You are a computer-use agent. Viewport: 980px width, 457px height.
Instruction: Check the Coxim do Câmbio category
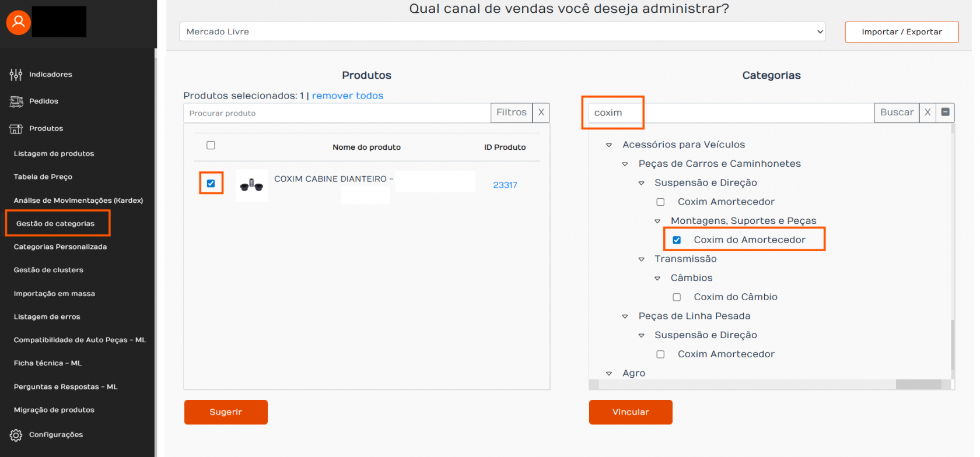point(677,297)
